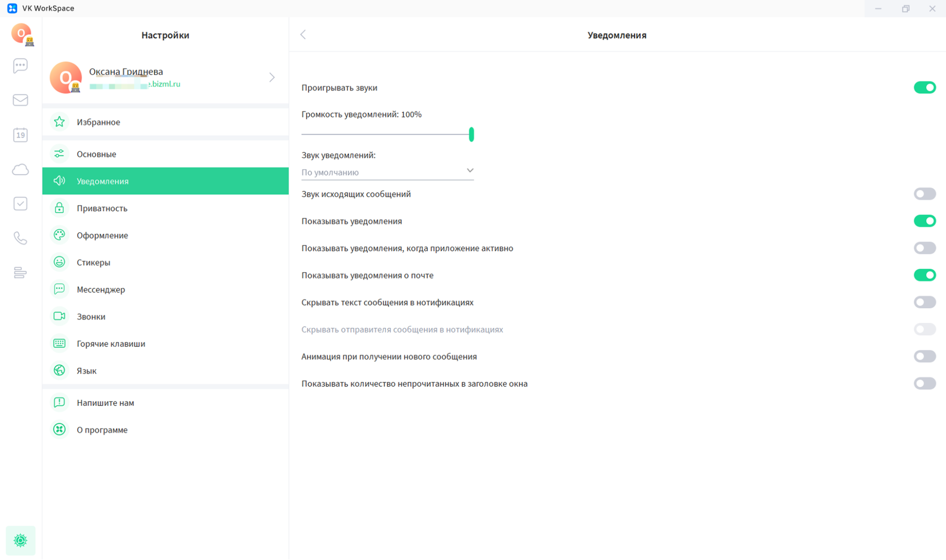946x560 pixels.
Task: Turn off Показывать уведомления о почте
Action: point(924,275)
